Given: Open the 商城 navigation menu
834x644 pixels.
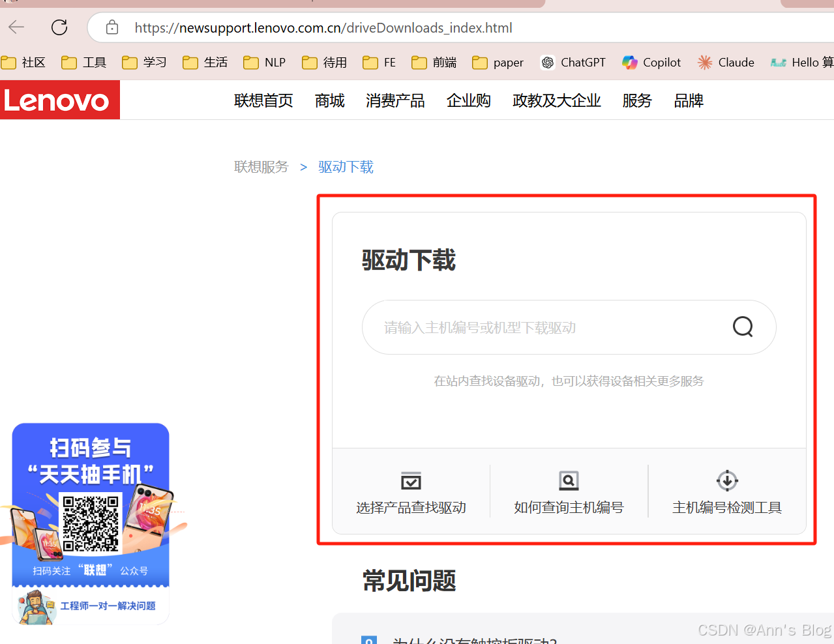Looking at the screenshot, I should pos(329,101).
